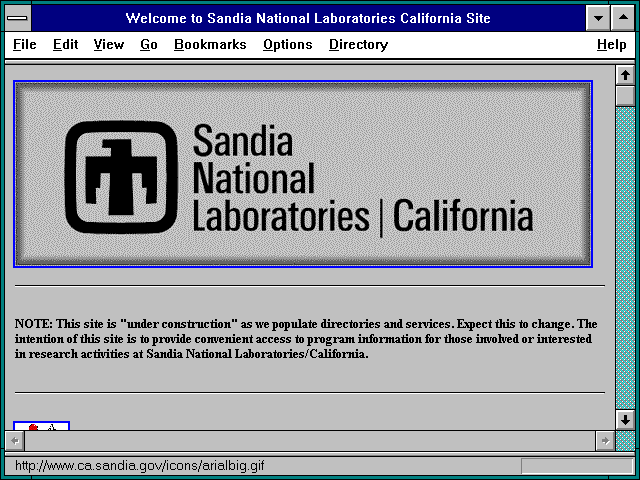The width and height of the screenshot is (640, 480).
Task: Open the Bookmarks menu
Action: tap(210, 44)
